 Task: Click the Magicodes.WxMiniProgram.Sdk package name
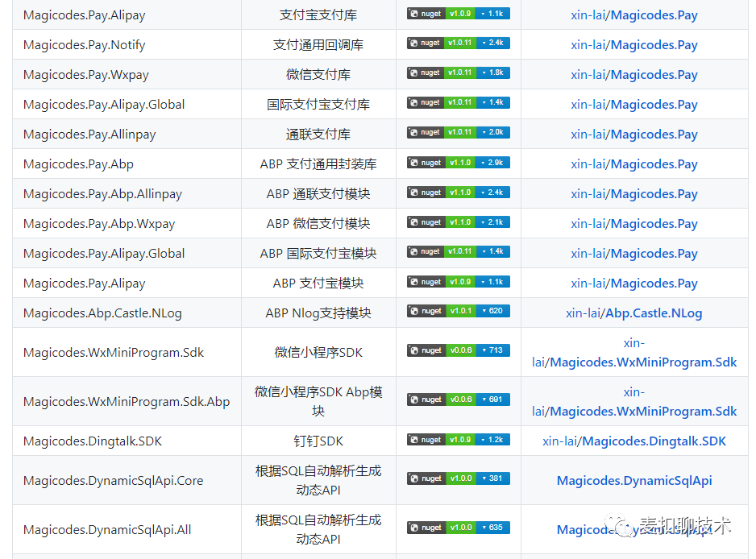[x=114, y=353]
